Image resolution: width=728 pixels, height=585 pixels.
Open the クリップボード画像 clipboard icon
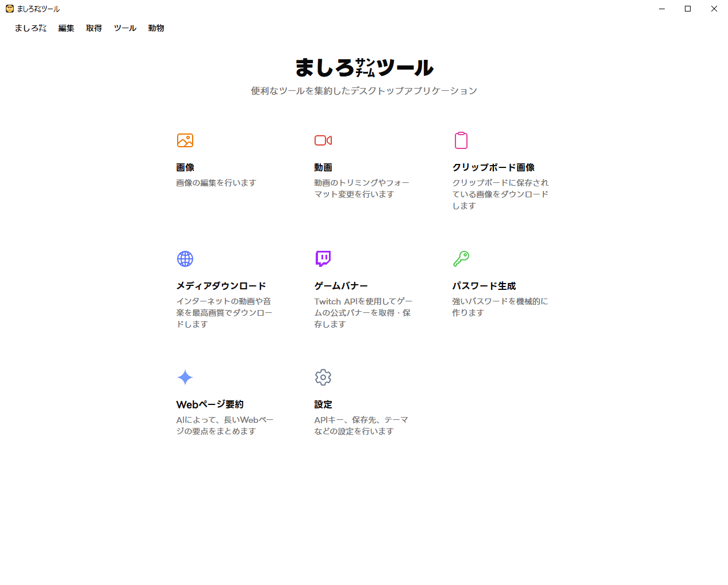[x=461, y=140]
